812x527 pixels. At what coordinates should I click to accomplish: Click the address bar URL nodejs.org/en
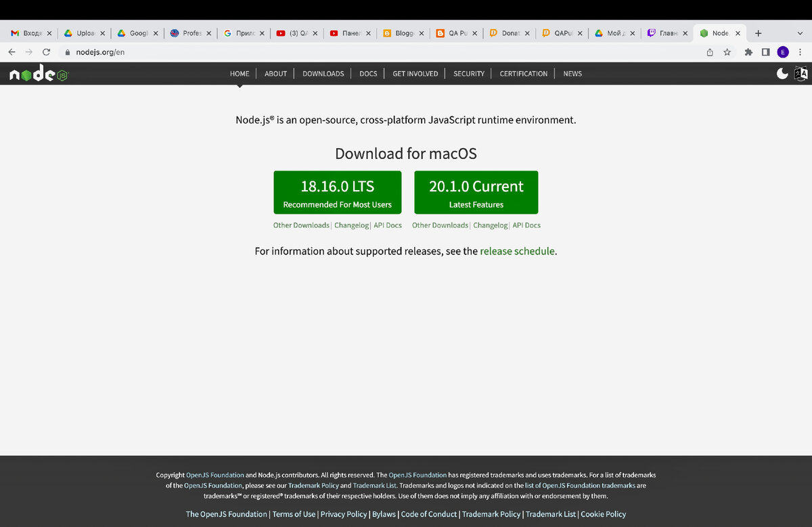101,52
